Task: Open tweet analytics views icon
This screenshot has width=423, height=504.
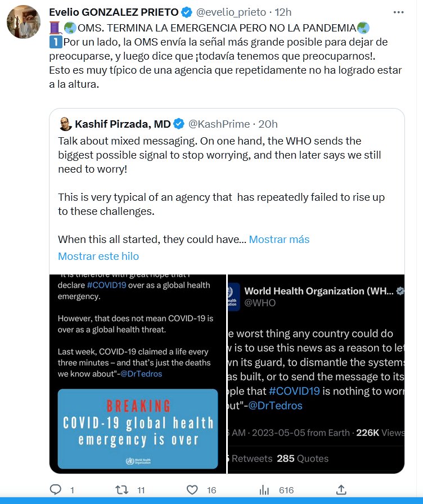Action: pyautogui.click(x=265, y=490)
